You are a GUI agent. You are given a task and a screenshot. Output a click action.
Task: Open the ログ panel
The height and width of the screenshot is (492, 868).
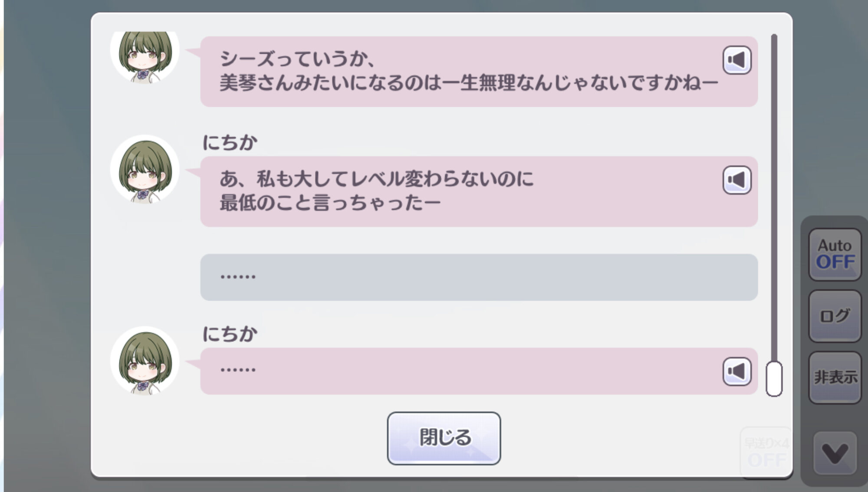click(x=835, y=316)
